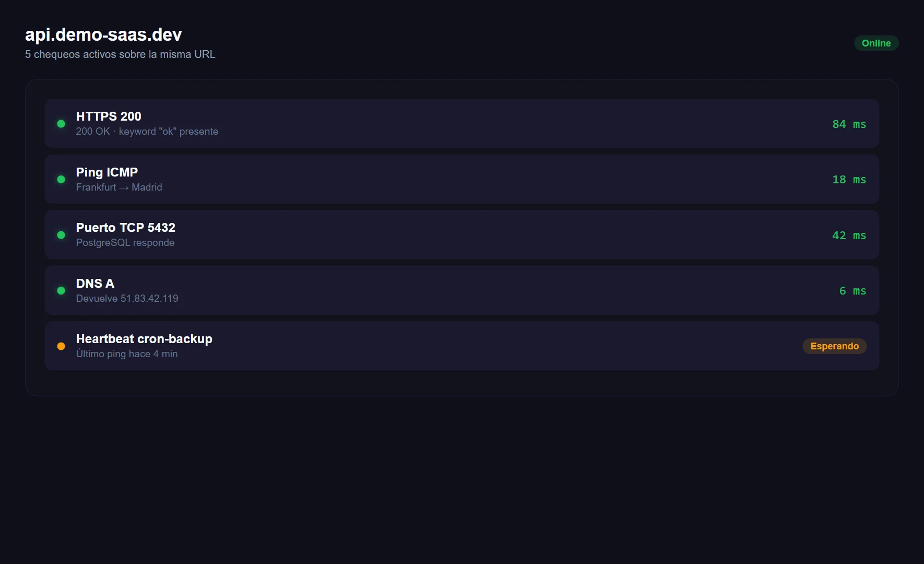Select the Heartbeat cron-backup check title

point(144,339)
